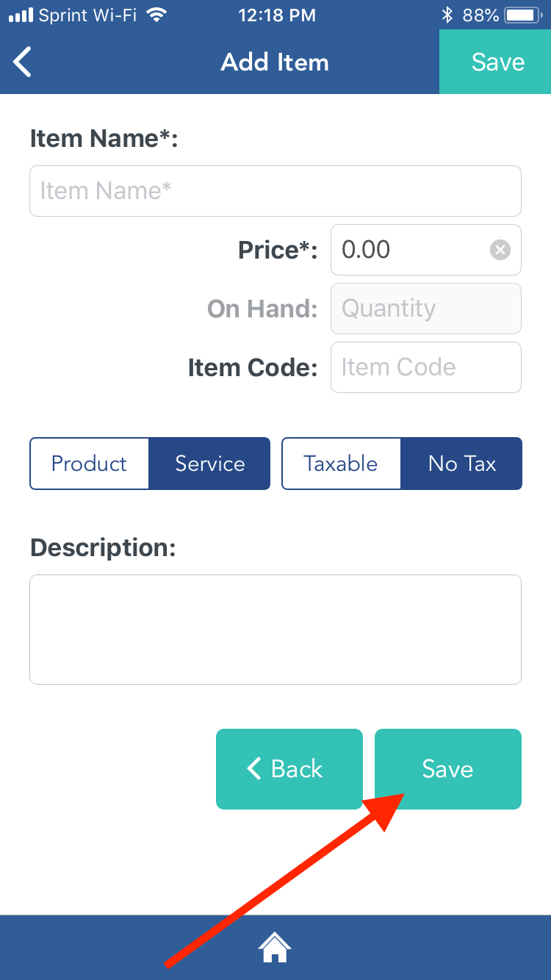
Task: Set item as Taxable
Action: (341, 464)
